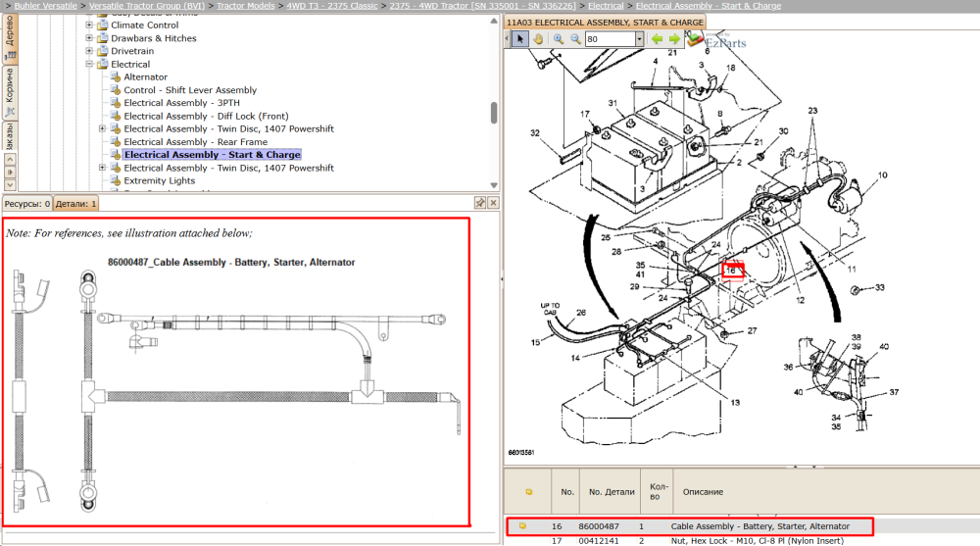The width and height of the screenshot is (980, 546).
Task: Pin the details panel
Action: click(x=480, y=203)
